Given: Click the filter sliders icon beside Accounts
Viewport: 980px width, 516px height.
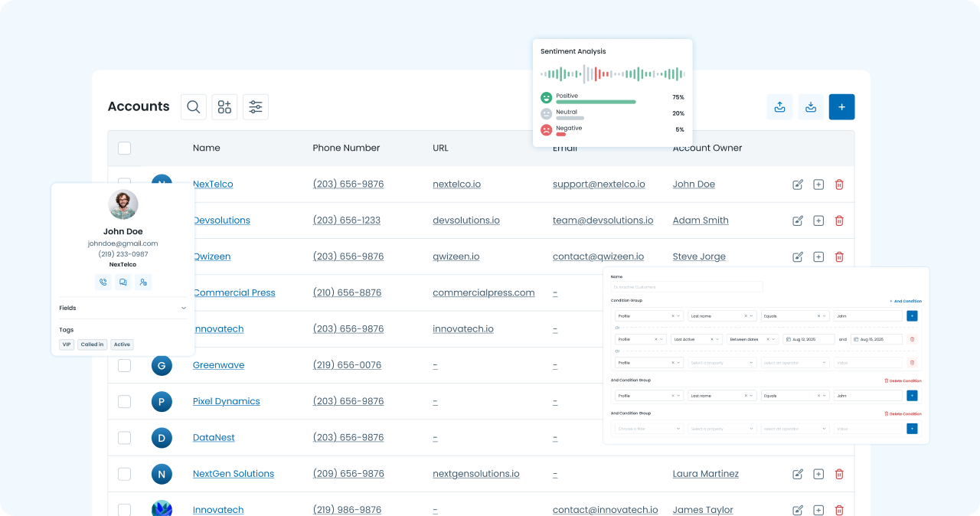Looking at the screenshot, I should click(x=256, y=107).
